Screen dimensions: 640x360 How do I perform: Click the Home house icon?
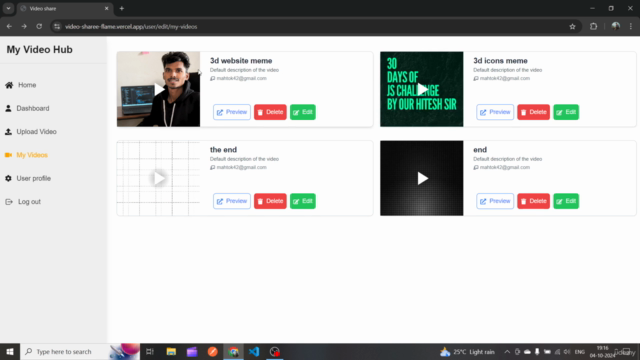9,85
